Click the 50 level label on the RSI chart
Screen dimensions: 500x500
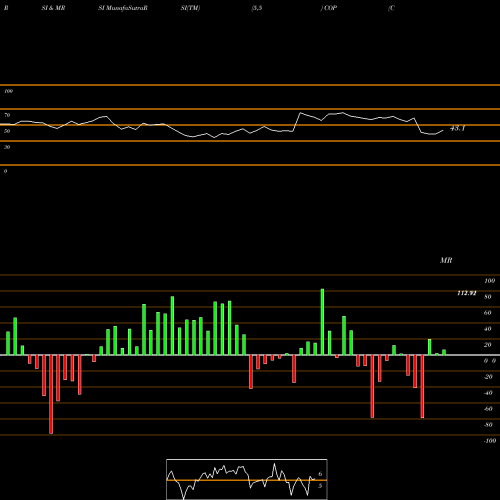[7, 131]
